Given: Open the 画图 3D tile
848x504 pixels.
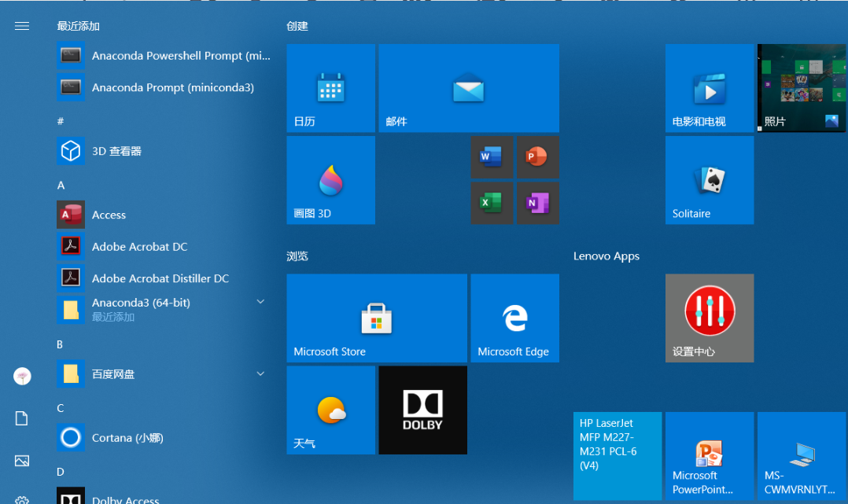Looking at the screenshot, I should 331,180.
